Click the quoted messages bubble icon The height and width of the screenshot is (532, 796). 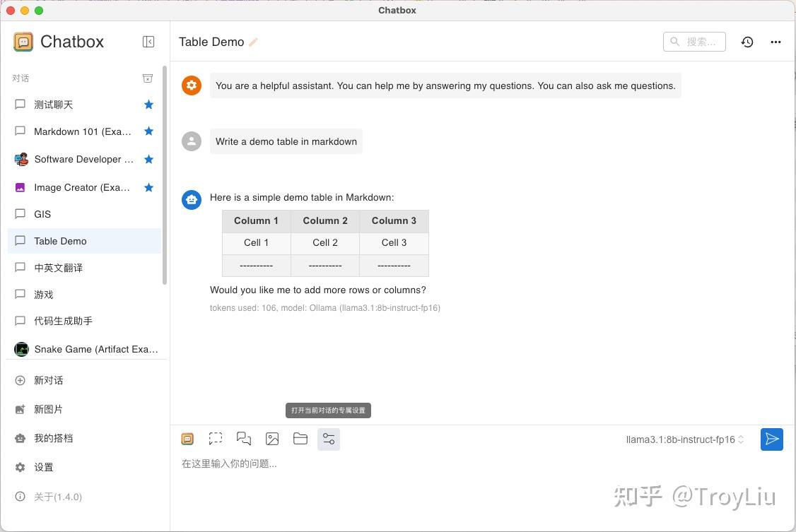(244, 439)
